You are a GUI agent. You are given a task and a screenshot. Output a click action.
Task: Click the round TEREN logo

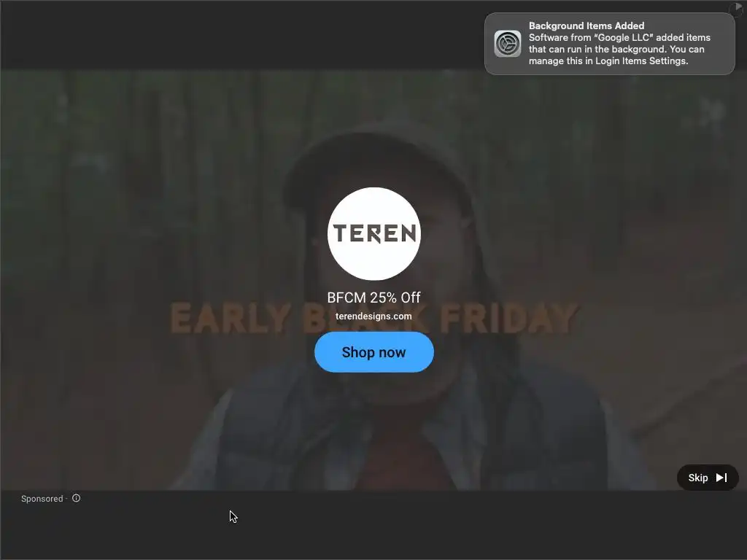374,233
